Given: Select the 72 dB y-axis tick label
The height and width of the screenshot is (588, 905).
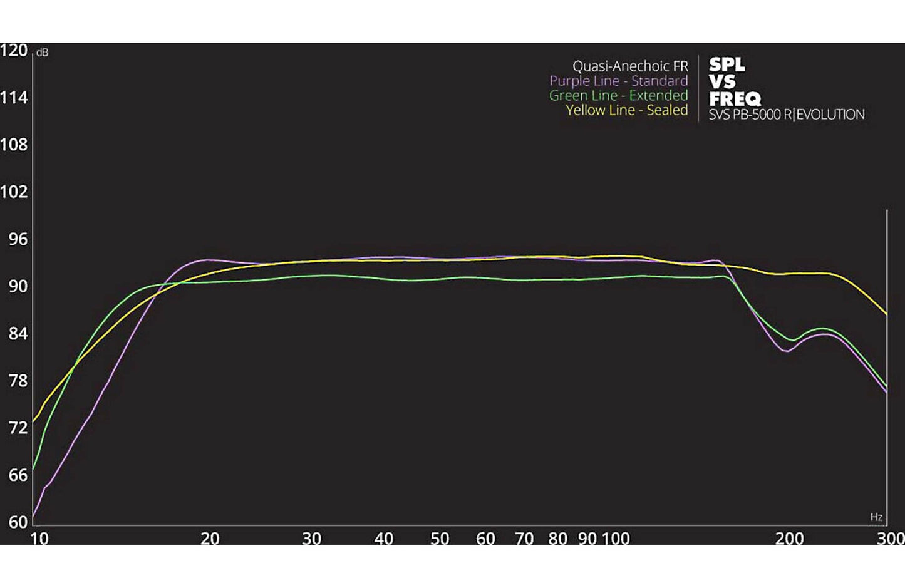Looking at the screenshot, I should pyautogui.click(x=18, y=428).
